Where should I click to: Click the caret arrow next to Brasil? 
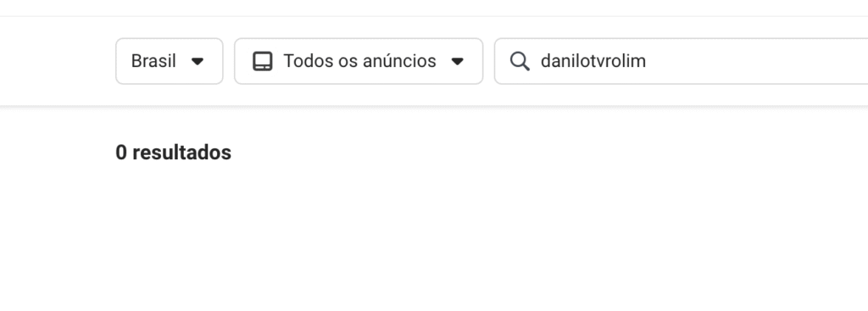coord(197,61)
